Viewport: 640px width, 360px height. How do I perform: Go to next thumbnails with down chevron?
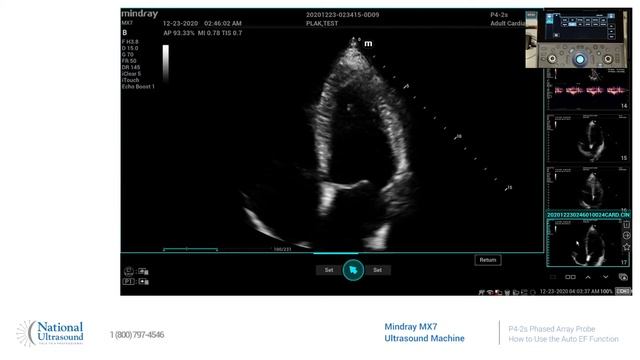[605, 277]
